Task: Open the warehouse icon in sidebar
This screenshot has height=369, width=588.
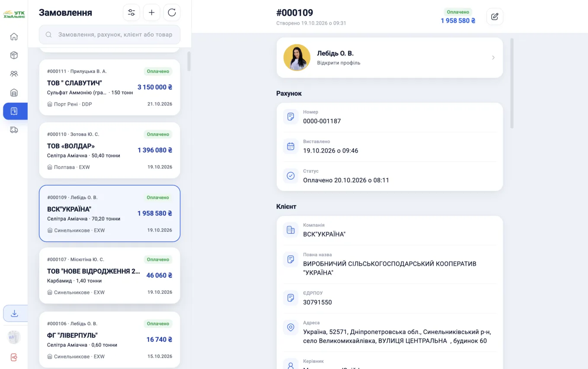Action: click(x=14, y=92)
